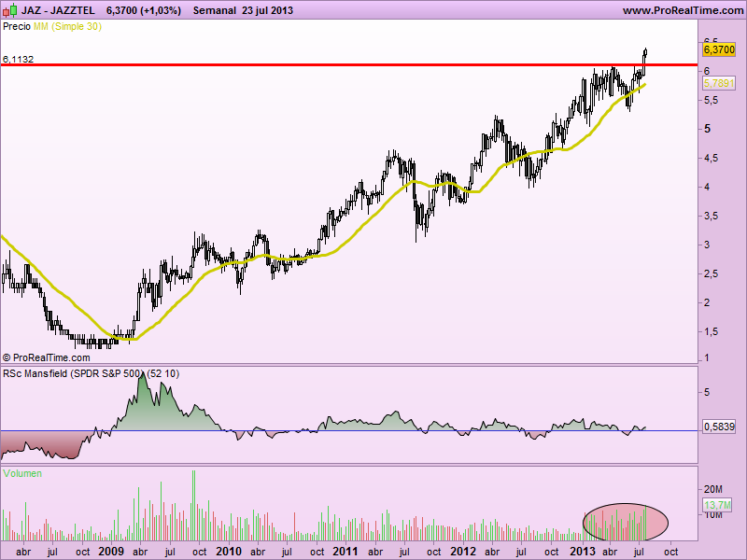Click the 2010 year on time axis
The height and width of the screenshot is (560, 747).
[x=229, y=552]
